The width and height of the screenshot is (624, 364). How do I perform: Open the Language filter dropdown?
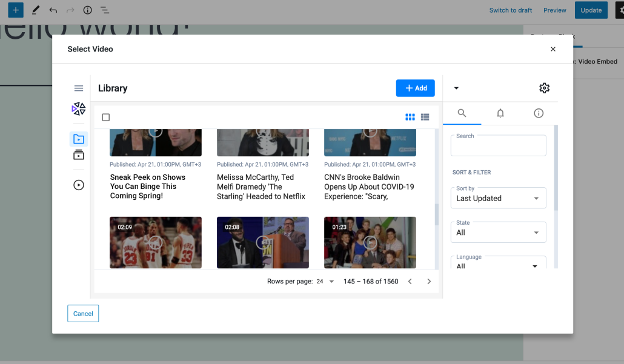click(498, 263)
